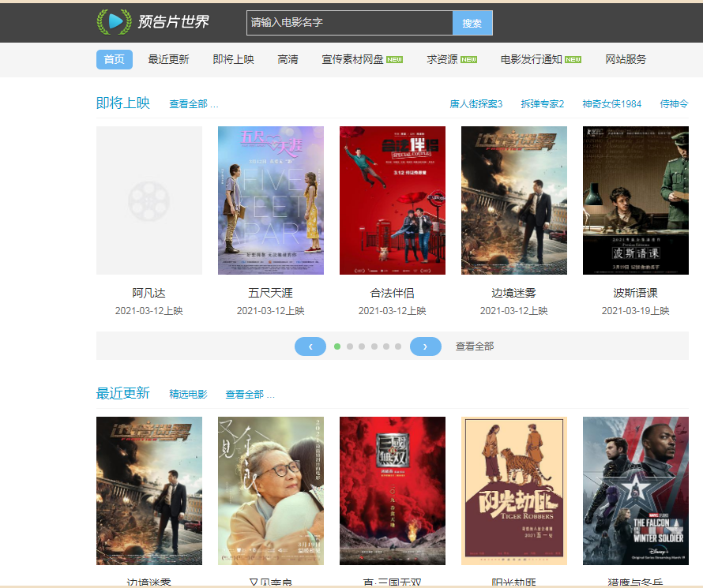Screen dimensions: 703x588
Task: Click NEW badge beside 电影发行通知
Action: (x=573, y=59)
